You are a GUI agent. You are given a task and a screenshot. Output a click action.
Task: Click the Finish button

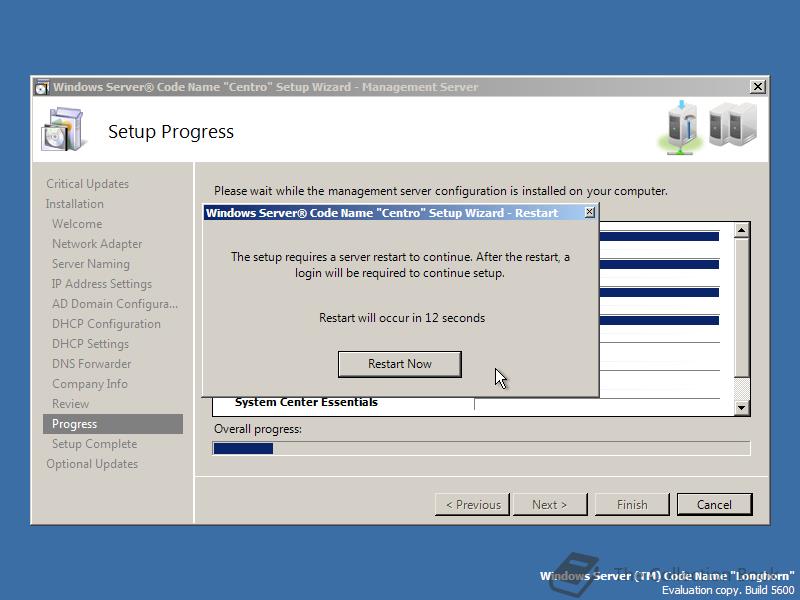pos(632,505)
